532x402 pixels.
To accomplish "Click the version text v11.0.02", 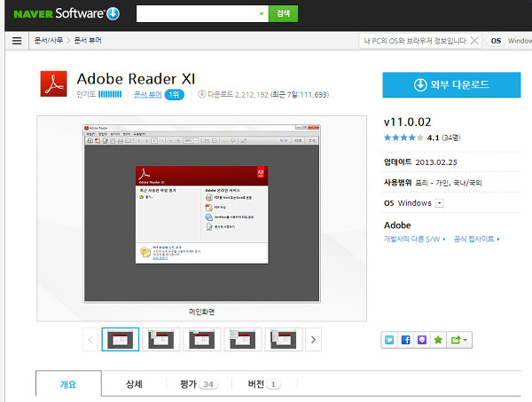I will (408, 122).
